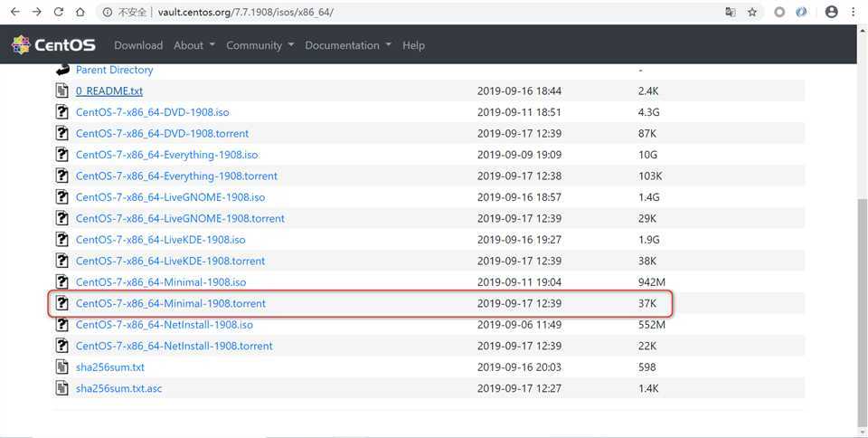Open the Chrome profile avatar
Viewport: 868px width, 438px height.
(x=832, y=12)
